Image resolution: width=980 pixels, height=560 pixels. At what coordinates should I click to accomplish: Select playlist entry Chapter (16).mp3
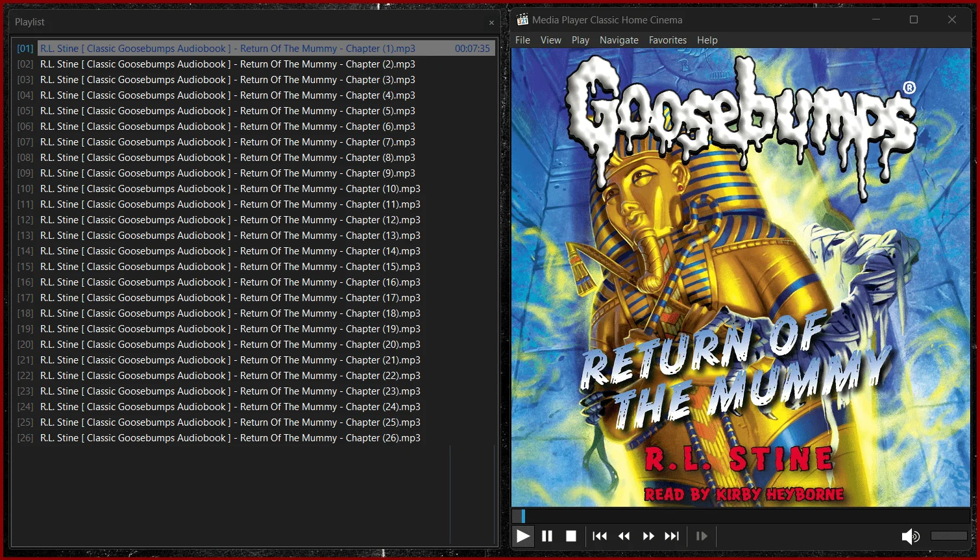point(256,282)
